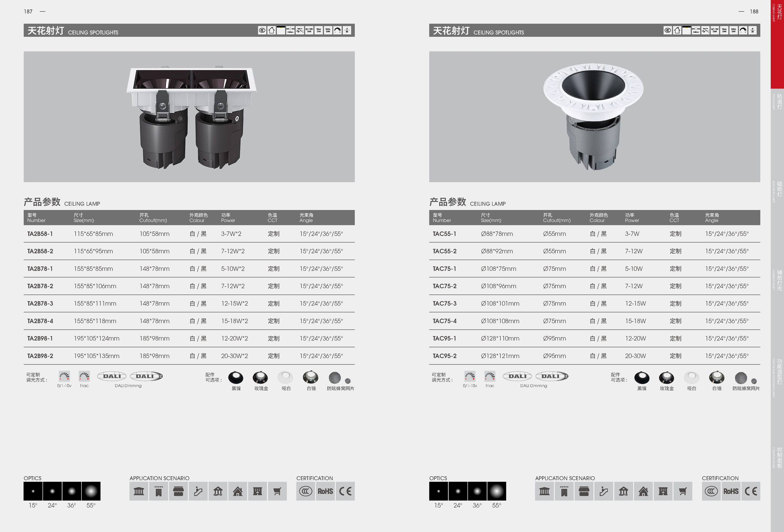Screen dimensions: 784x532
Task: Click the house scenario icon on right page
Action: click(x=643, y=491)
